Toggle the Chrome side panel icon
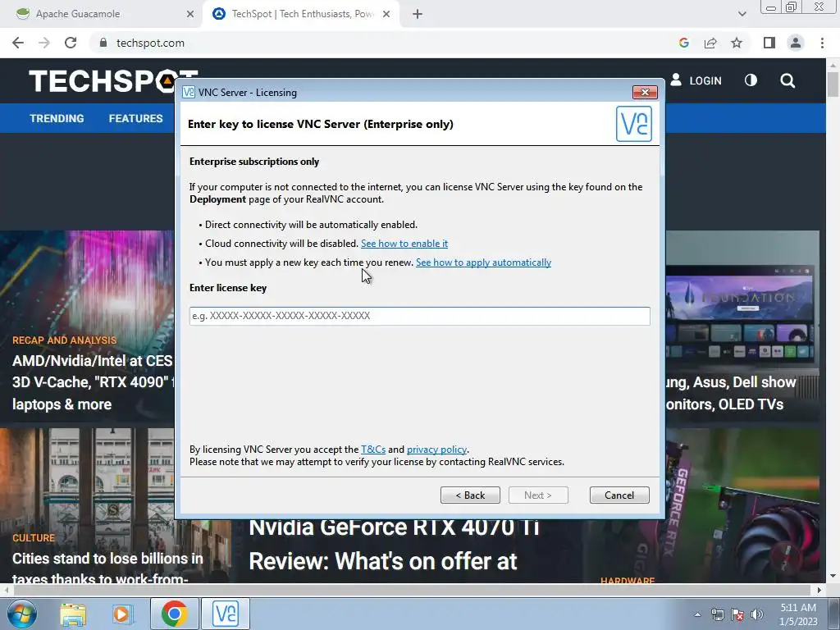Screen dimensions: 840x630 pyautogui.click(x=769, y=43)
